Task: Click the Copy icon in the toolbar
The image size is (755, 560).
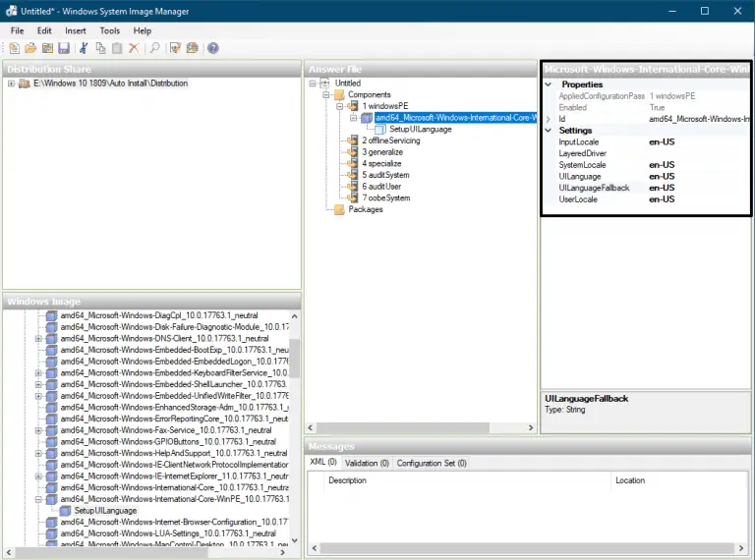Action: click(100, 48)
